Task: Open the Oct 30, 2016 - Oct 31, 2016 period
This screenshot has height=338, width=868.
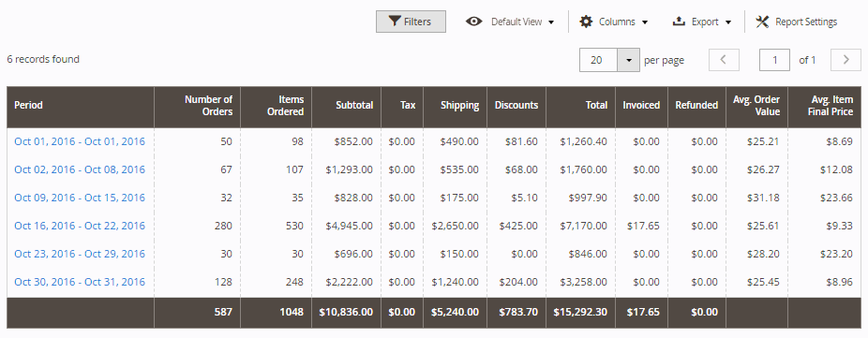Action: 80,282
